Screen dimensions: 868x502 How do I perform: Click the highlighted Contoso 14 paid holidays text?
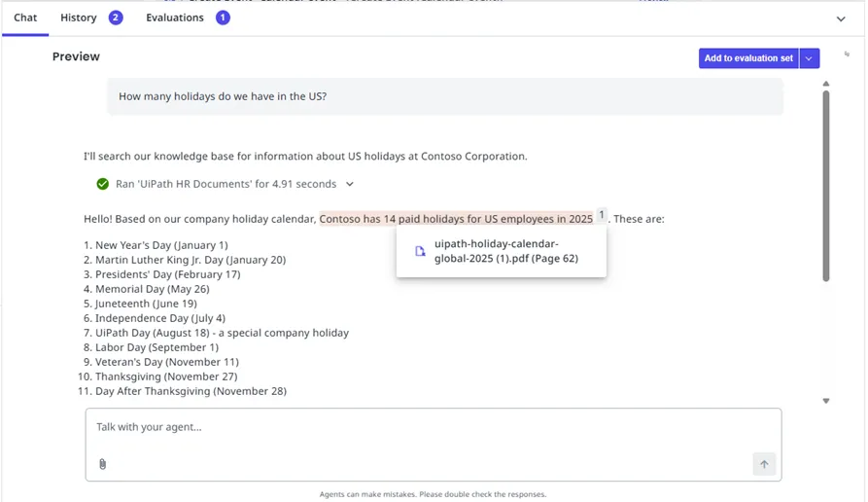456,219
